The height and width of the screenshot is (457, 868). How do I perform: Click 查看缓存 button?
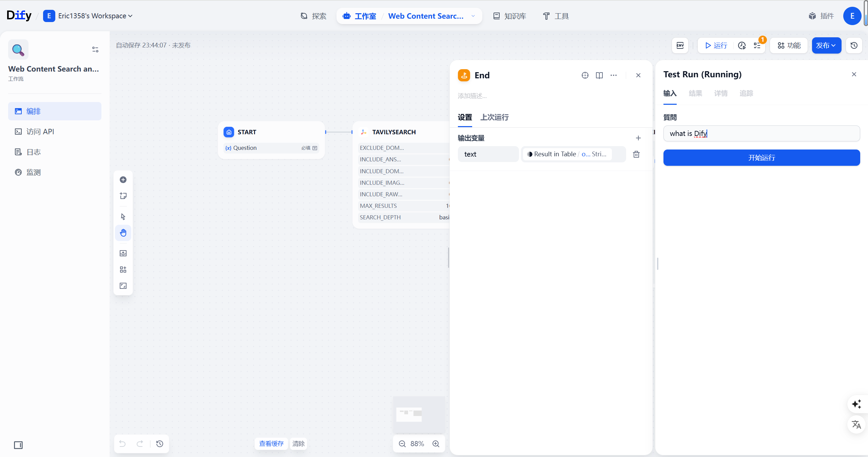pyautogui.click(x=271, y=444)
